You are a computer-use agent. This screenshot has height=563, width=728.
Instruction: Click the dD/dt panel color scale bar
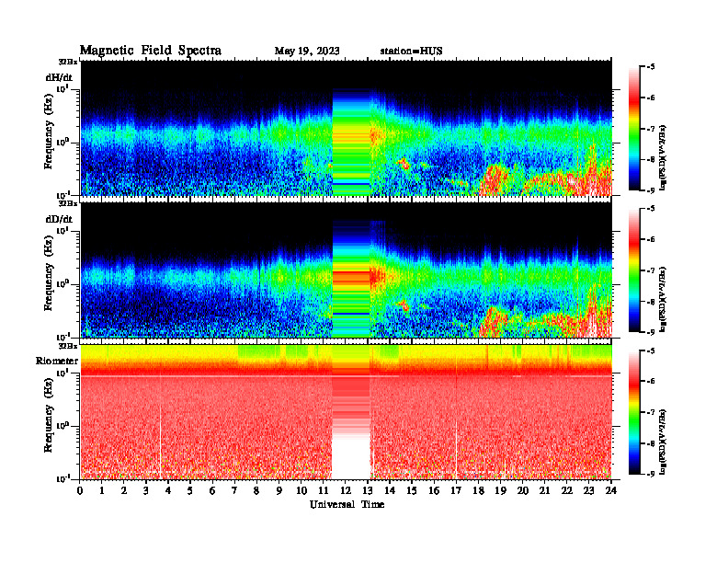coord(633,270)
